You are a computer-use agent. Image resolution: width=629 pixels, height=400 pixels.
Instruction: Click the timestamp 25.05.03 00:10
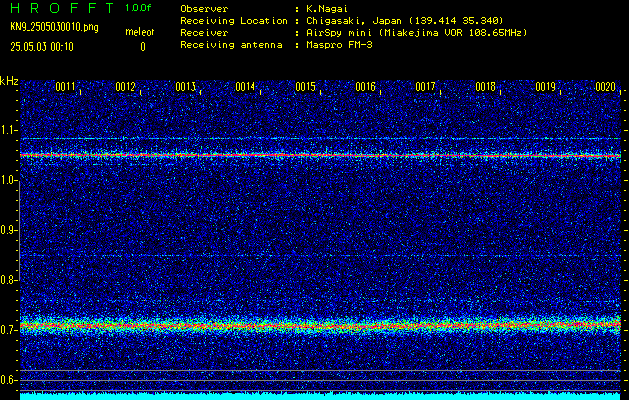[x=42, y=47]
